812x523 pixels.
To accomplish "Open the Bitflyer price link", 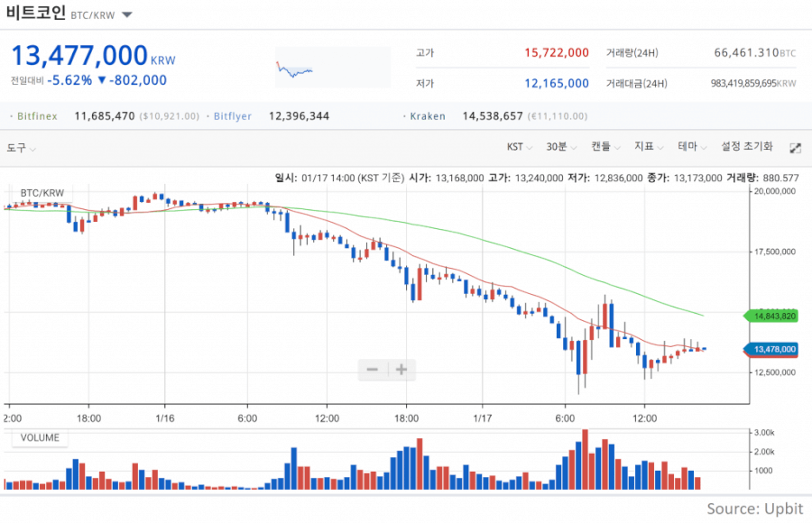I will point(233,116).
